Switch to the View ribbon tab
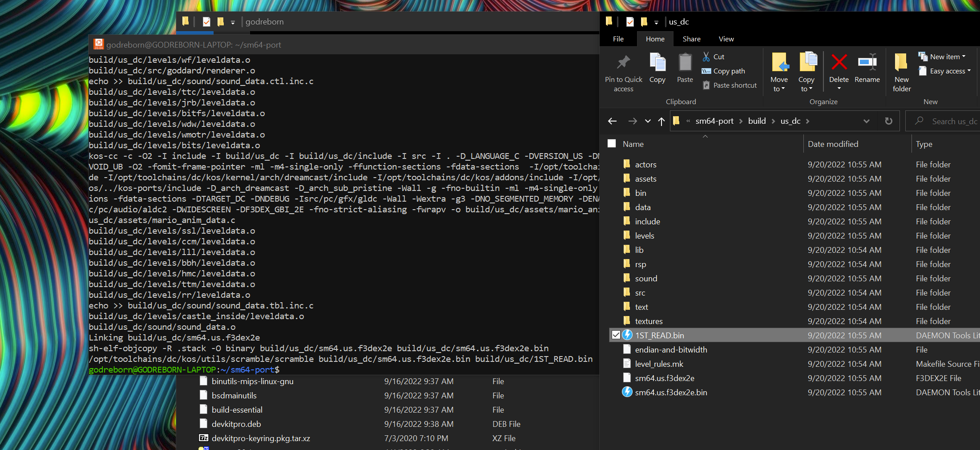Viewport: 980px width, 450px height. coord(726,39)
